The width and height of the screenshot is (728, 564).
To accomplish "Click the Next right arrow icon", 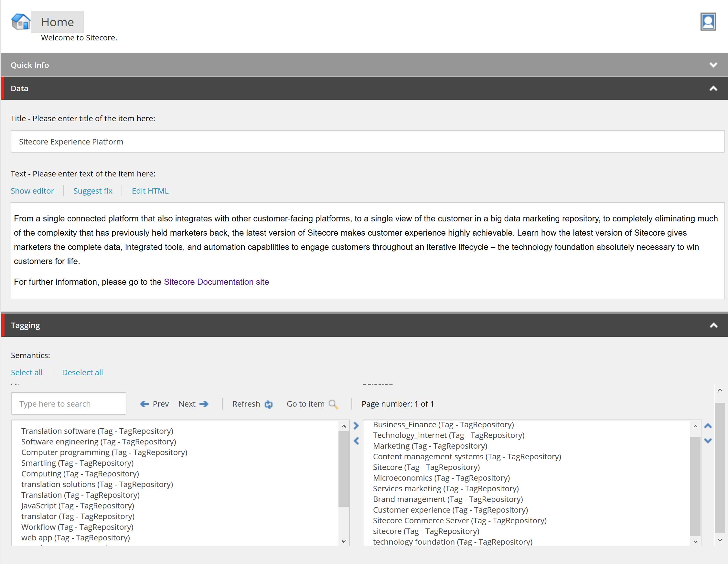I will pyautogui.click(x=204, y=404).
